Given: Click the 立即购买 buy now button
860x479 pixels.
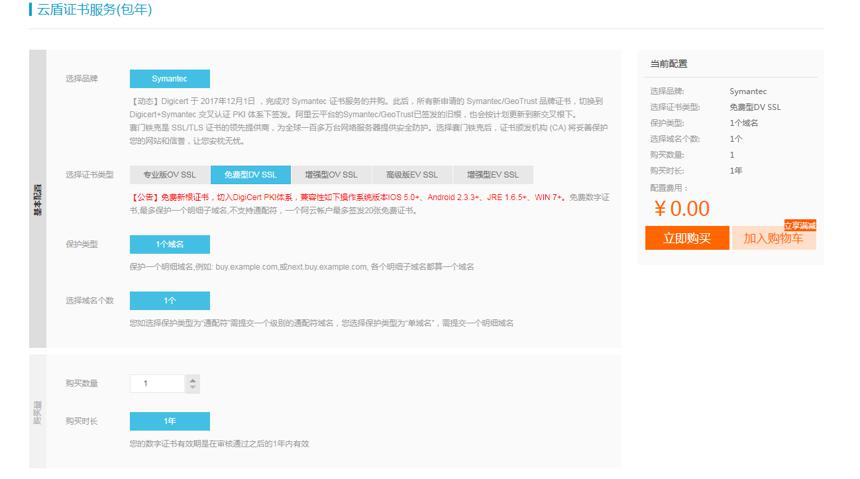Looking at the screenshot, I should click(687, 238).
